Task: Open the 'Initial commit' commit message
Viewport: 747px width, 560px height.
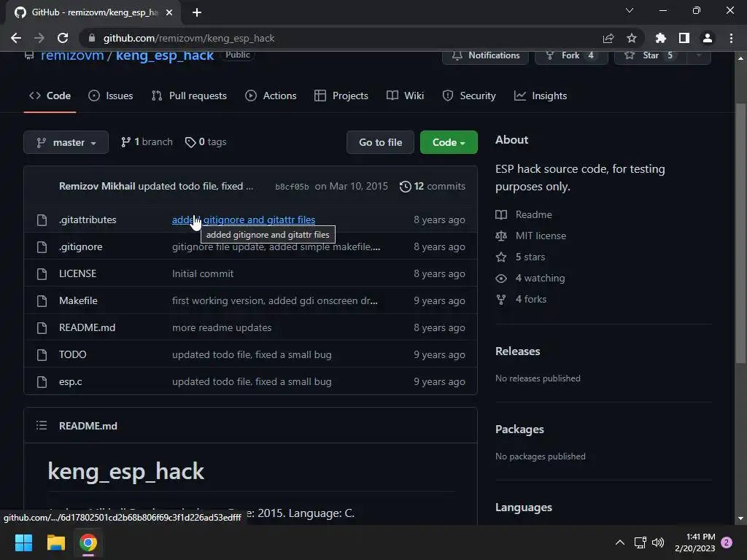Action: pyautogui.click(x=203, y=274)
